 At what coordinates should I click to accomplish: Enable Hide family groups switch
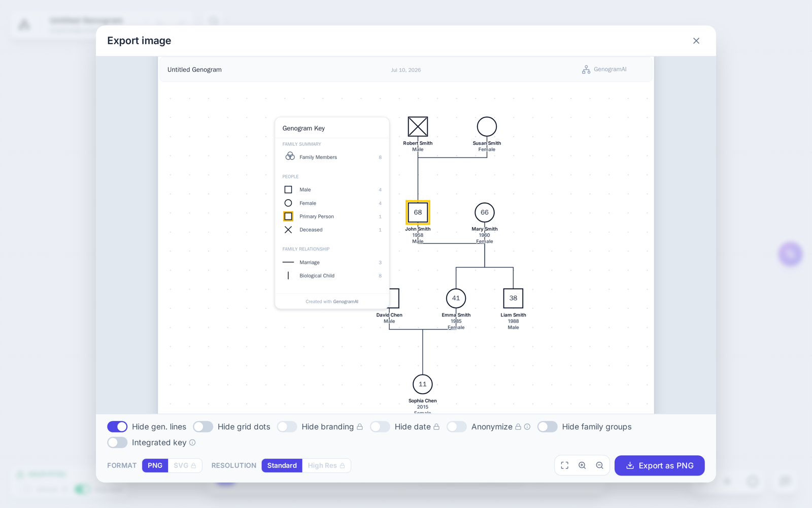click(x=547, y=427)
